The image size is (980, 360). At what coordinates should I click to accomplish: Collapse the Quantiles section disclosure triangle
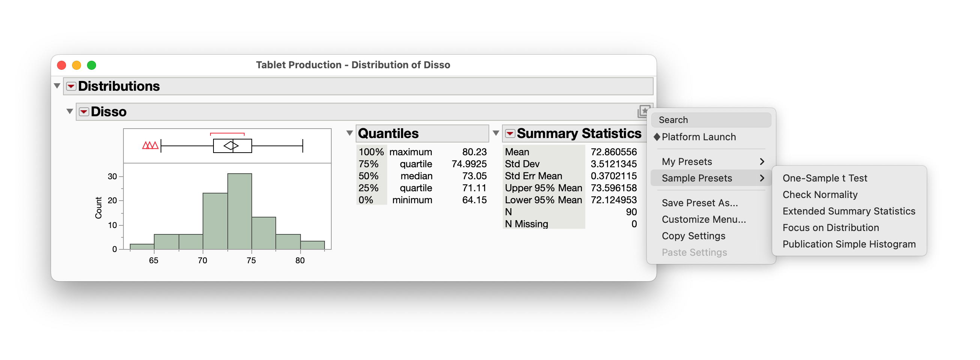coord(349,133)
